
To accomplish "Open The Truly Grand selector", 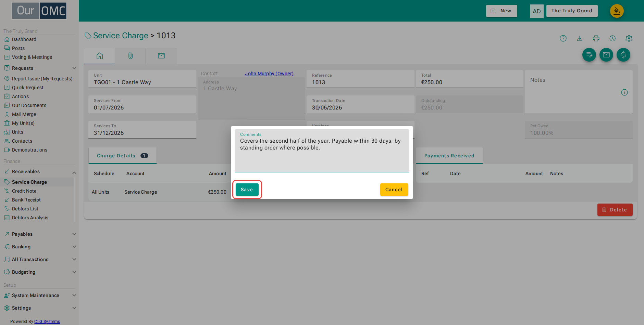I will (x=572, y=11).
